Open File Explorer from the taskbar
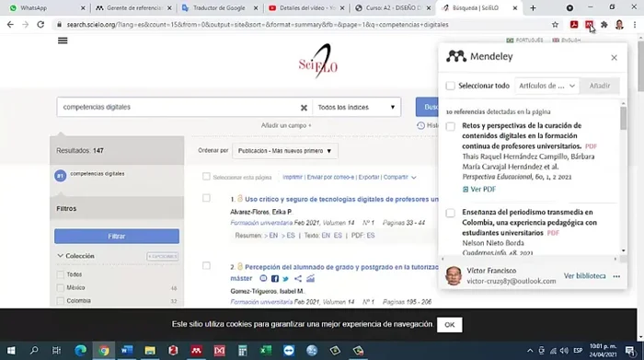The width and height of the screenshot is (644, 360). click(150, 351)
